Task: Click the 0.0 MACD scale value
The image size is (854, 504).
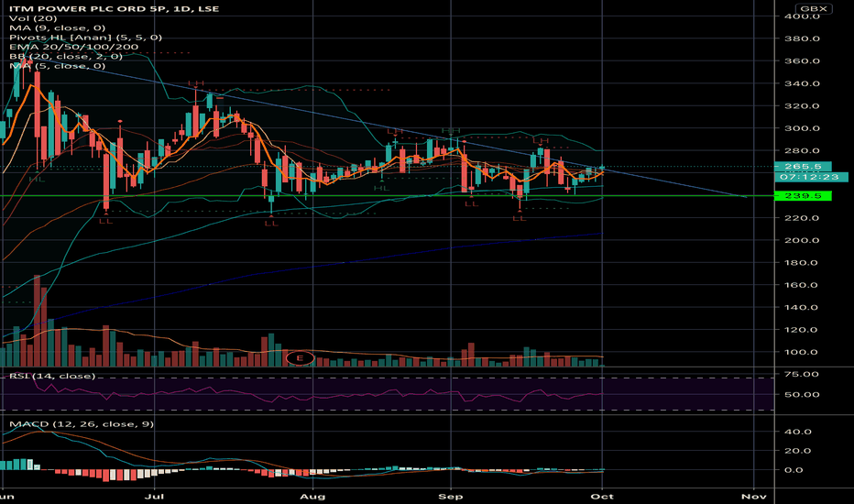Action: point(794,470)
